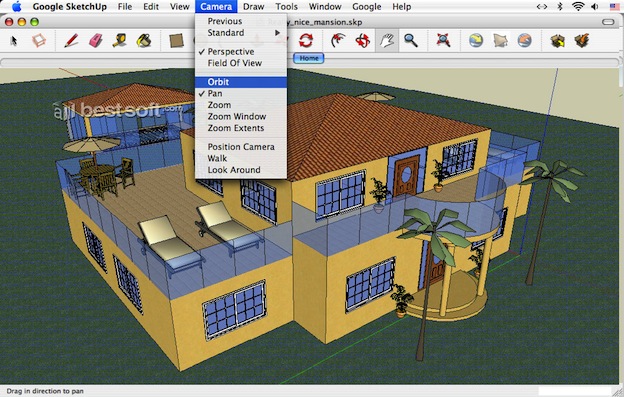Choose Orbit from Camera menu
Screen dimensions: 624x397
click(x=241, y=82)
